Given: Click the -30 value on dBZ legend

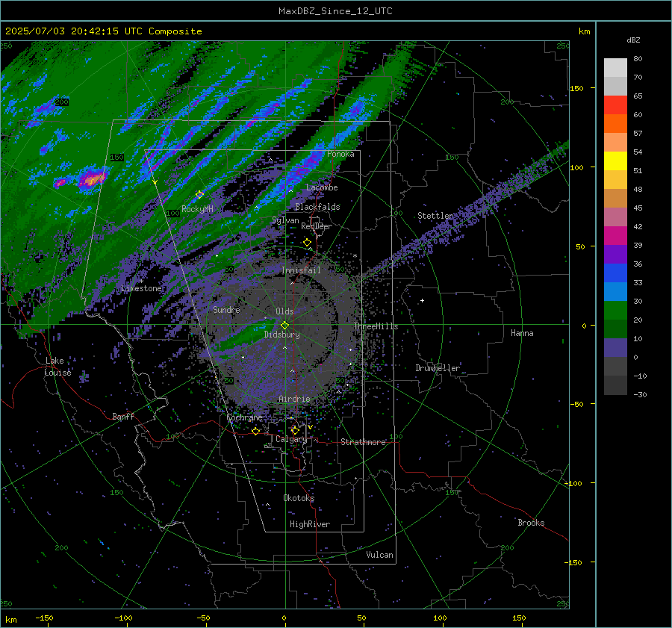Looking at the screenshot, I should click(x=640, y=395).
